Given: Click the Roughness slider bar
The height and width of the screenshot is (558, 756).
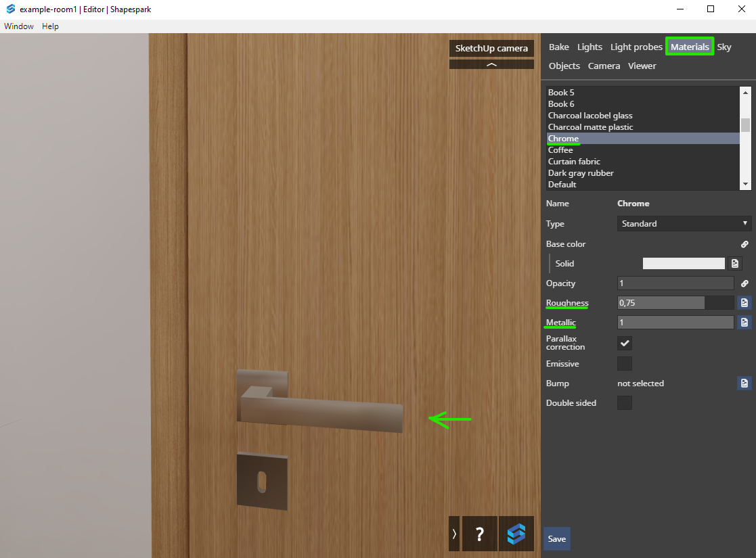Looking at the screenshot, I should [675, 303].
